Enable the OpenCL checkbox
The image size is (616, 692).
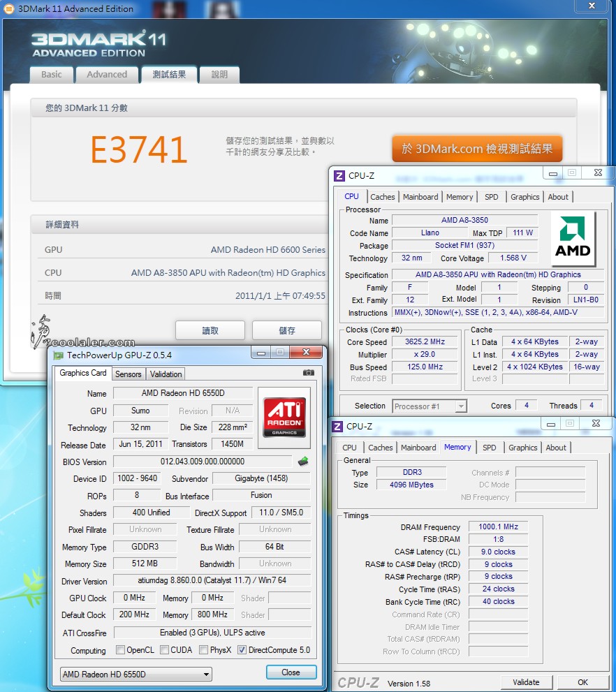click(120, 649)
